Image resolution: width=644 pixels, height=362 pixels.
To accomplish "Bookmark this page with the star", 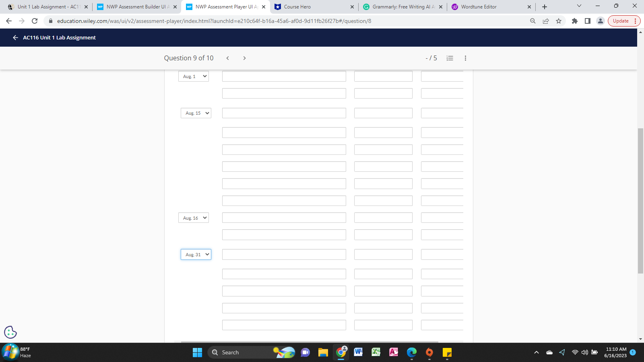I will click(x=559, y=21).
